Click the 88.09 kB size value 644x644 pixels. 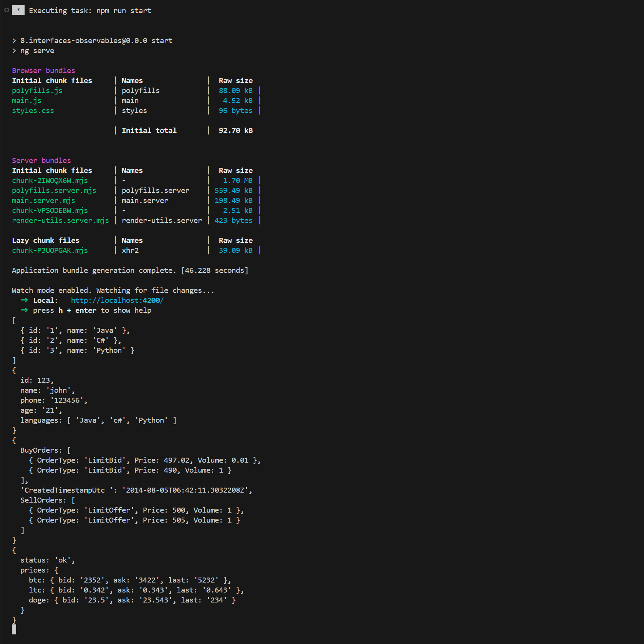(236, 91)
